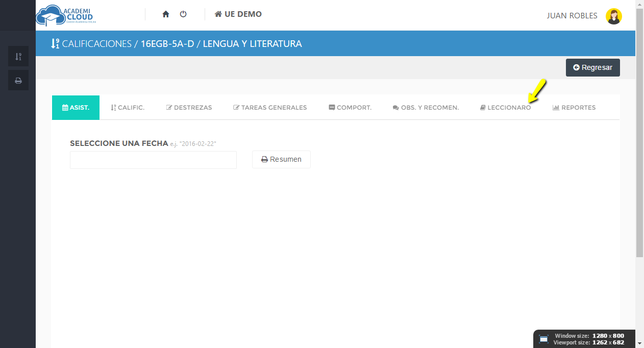Click the SELECCIONE UNA FECHA label
Viewport: 644px width, 348px height.
119,143
